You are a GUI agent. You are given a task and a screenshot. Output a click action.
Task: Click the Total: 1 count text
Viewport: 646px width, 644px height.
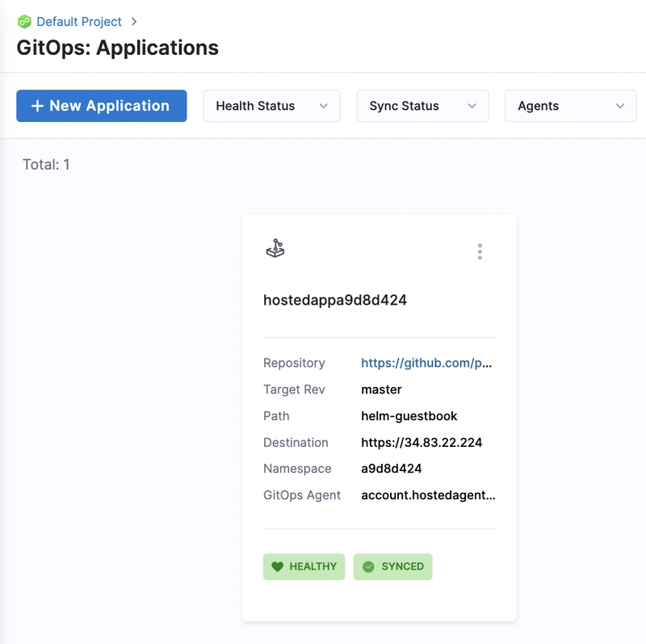click(x=46, y=165)
